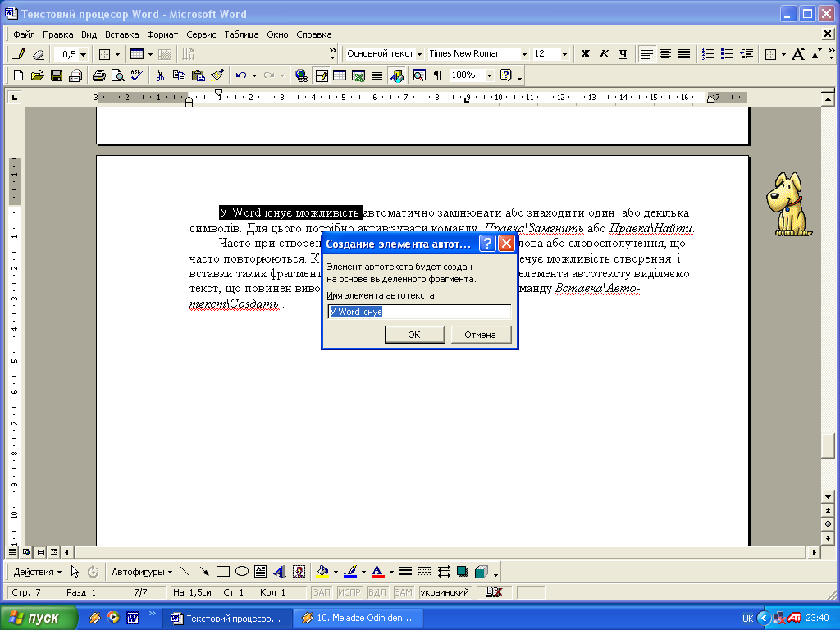Toggle show/hide paragraph marks (¶)
The width and height of the screenshot is (840, 630).
click(x=438, y=75)
